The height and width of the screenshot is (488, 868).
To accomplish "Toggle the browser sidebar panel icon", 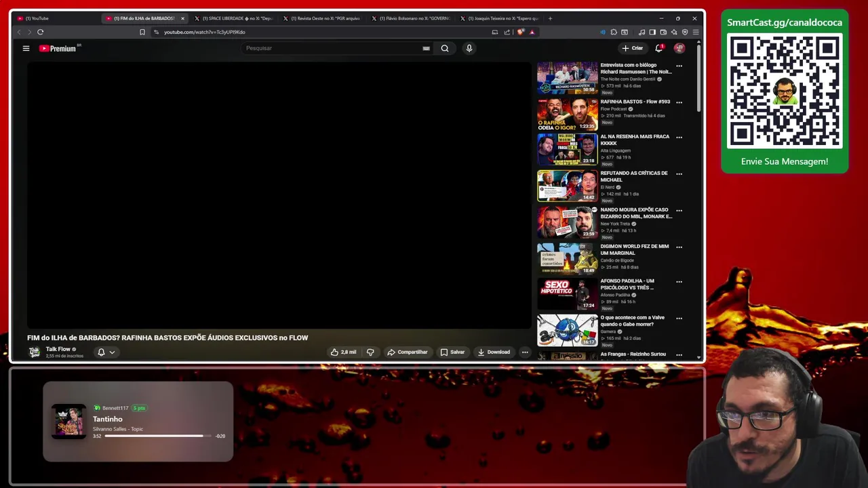I will click(x=652, y=32).
